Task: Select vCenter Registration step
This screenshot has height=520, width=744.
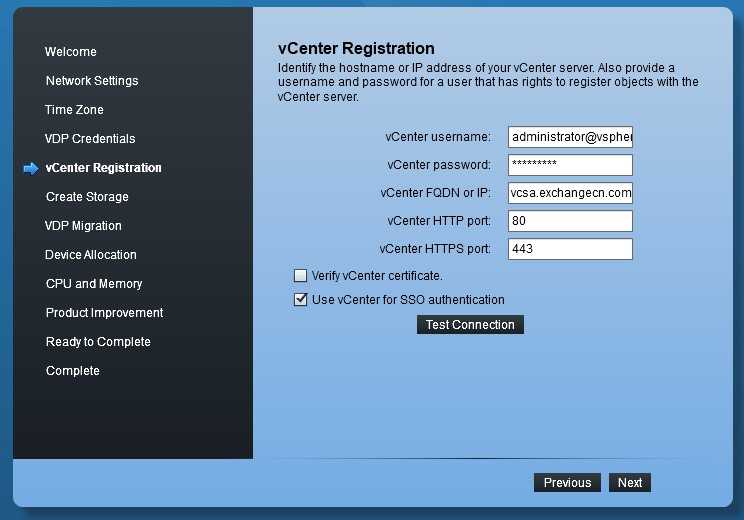Action: click(103, 168)
